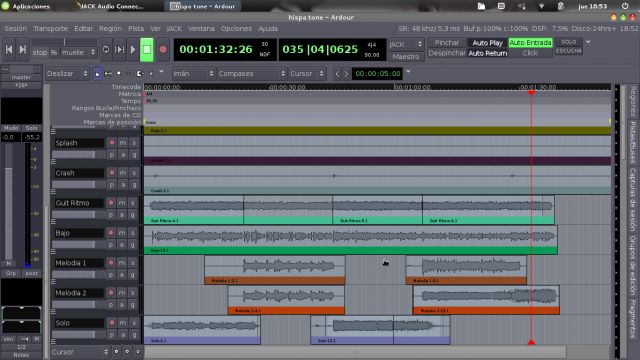Arm record on Melodia 2 track
Image resolution: width=640 pixels, height=360 pixels.
111,293
